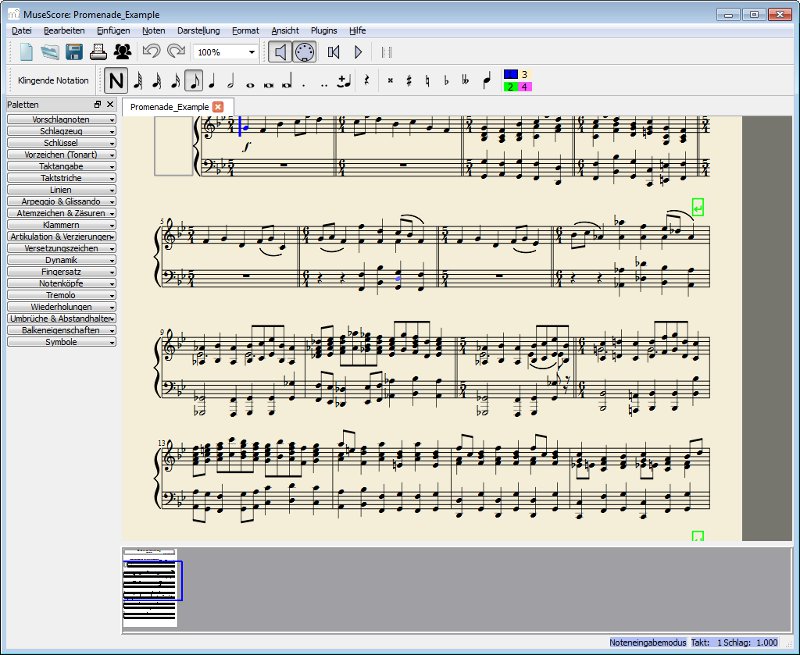
Task: Expand the Vorschlagnoten palette
Action: 61,119
